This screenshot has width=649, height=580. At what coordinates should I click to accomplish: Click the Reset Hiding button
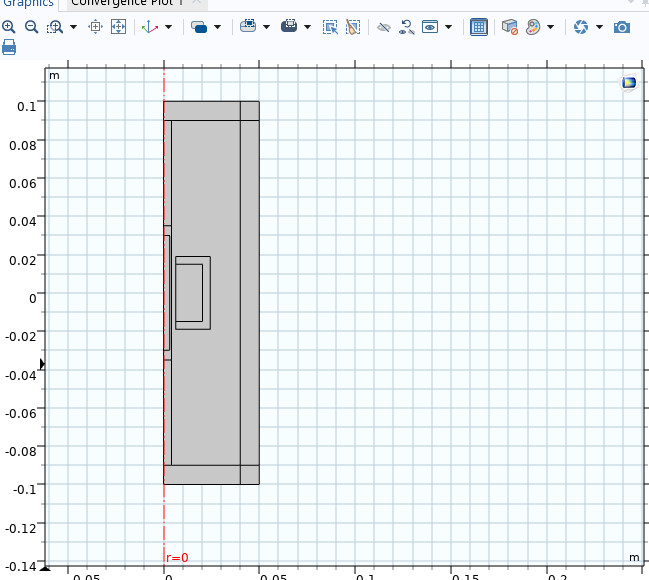pos(406,27)
